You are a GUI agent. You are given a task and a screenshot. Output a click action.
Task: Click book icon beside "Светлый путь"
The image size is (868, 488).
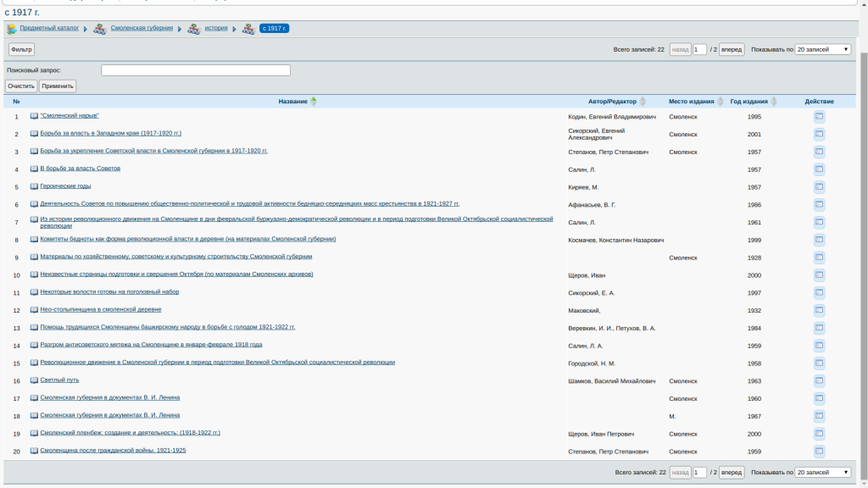pyautogui.click(x=34, y=380)
